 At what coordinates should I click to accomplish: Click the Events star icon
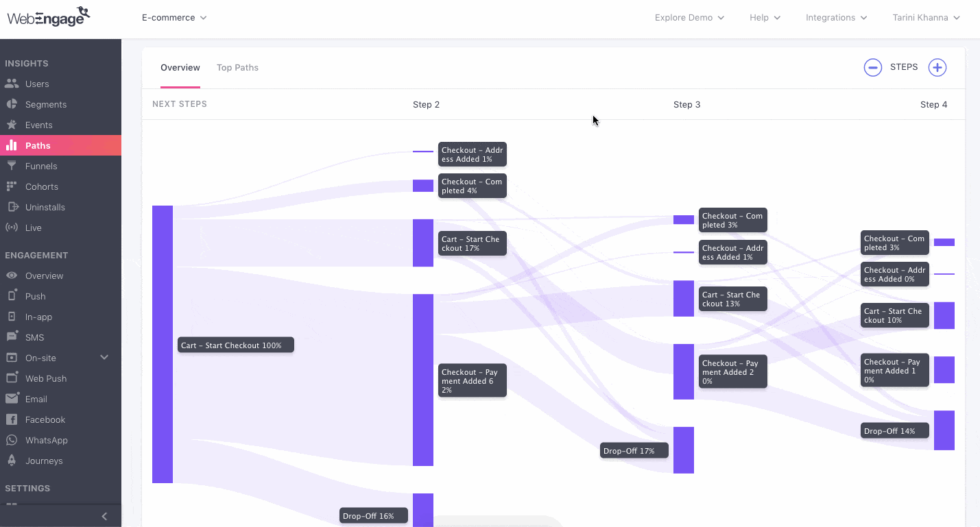click(11, 125)
